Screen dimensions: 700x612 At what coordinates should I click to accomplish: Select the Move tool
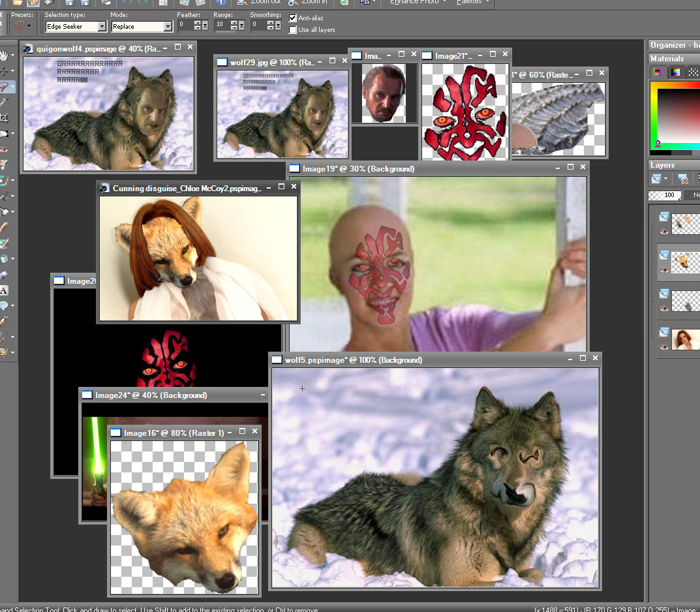(4, 71)
